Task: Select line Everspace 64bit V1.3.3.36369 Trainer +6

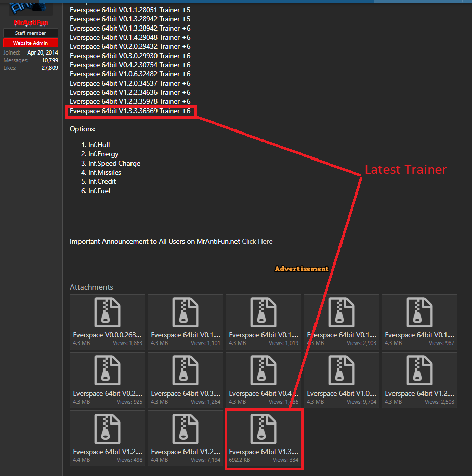Action: pyautogui.click(x=130, y=111)
